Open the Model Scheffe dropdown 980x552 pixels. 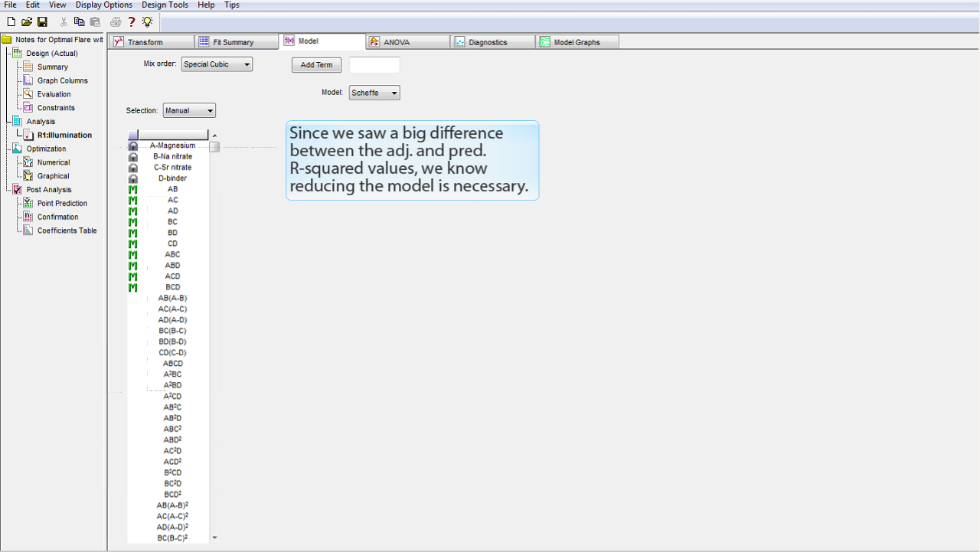pyautogui.click(x=374, y=93)
